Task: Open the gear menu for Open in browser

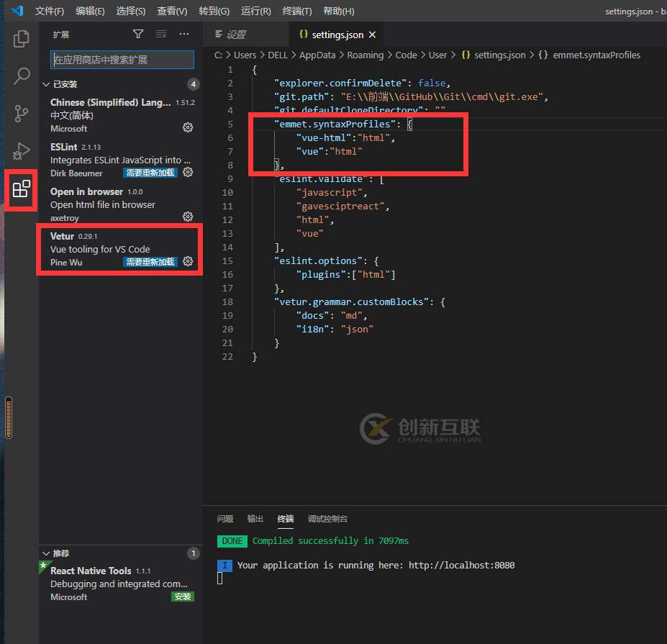Action: point(188,217)
